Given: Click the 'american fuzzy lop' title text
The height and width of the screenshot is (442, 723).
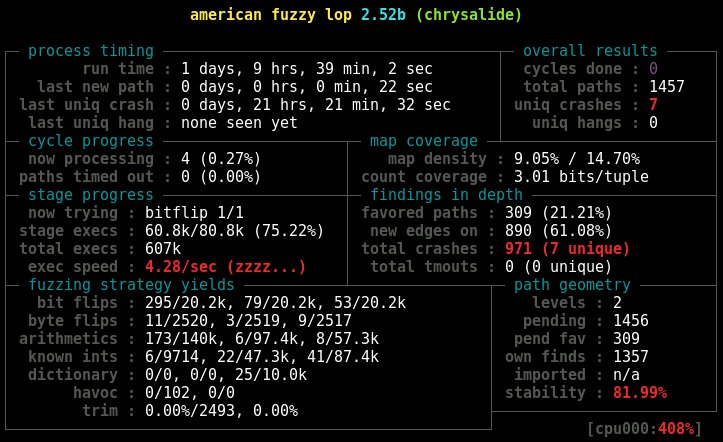Looking at the screenshot, I should 271,15.
